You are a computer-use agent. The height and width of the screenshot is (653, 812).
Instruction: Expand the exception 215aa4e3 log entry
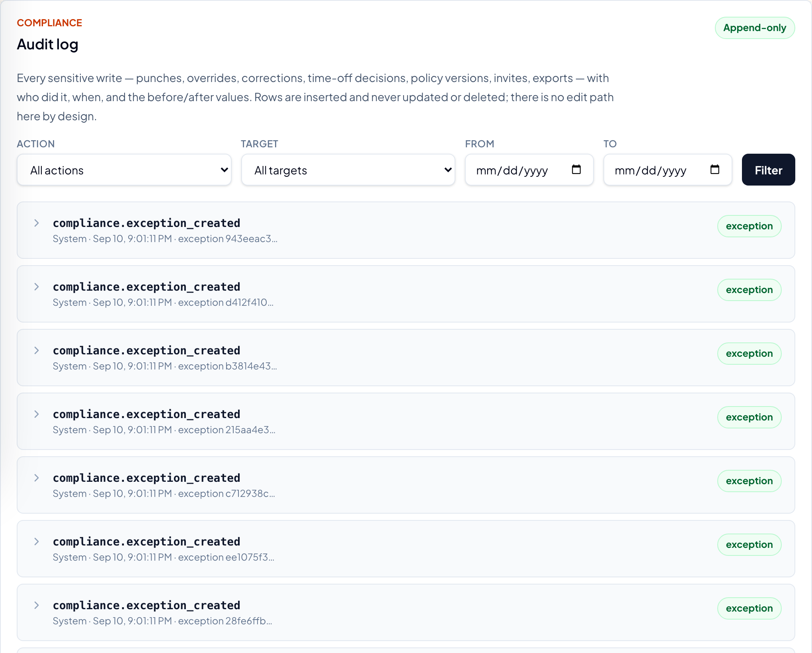point(37,414)
